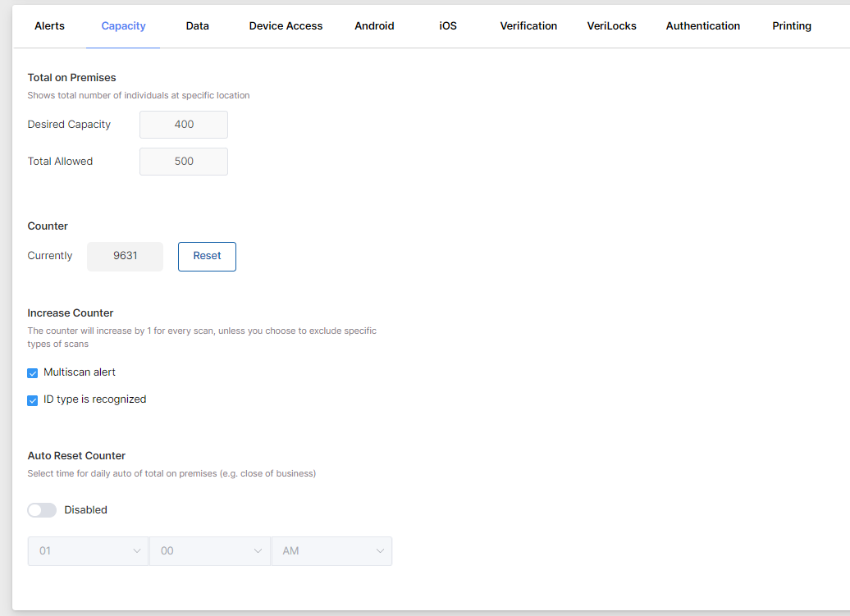The image size is (850, 616).
Task: Switch to the iOS tab
Action: coord(448,25)
